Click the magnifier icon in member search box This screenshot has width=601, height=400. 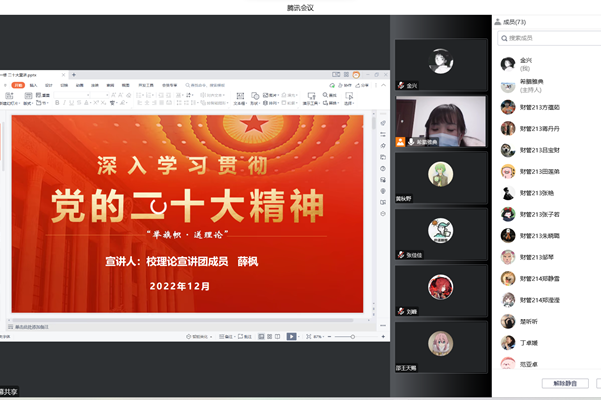point(504,38)
